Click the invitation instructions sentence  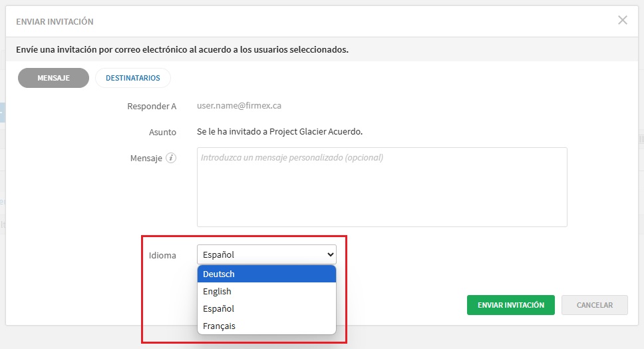[x=182, y=49]
